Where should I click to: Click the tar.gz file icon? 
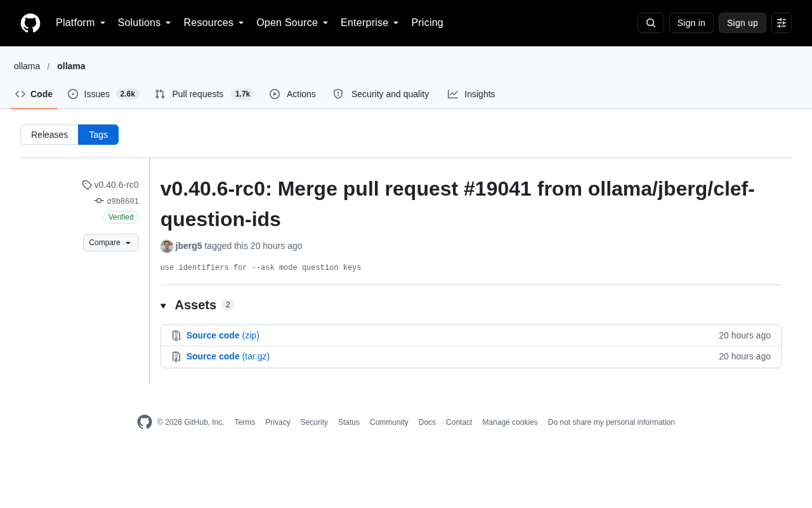176,357
